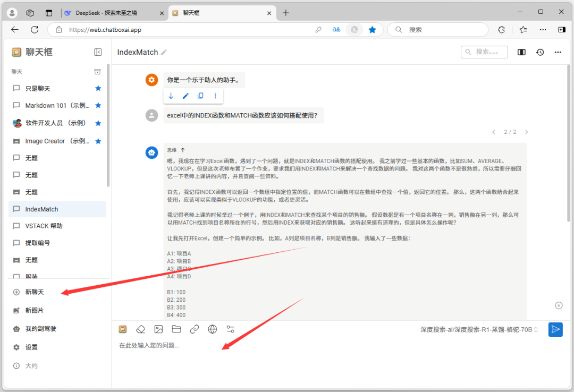Screen dimensions: 574x392
Task: Open the VSTACK 帮助 chat
Action: 57,226
